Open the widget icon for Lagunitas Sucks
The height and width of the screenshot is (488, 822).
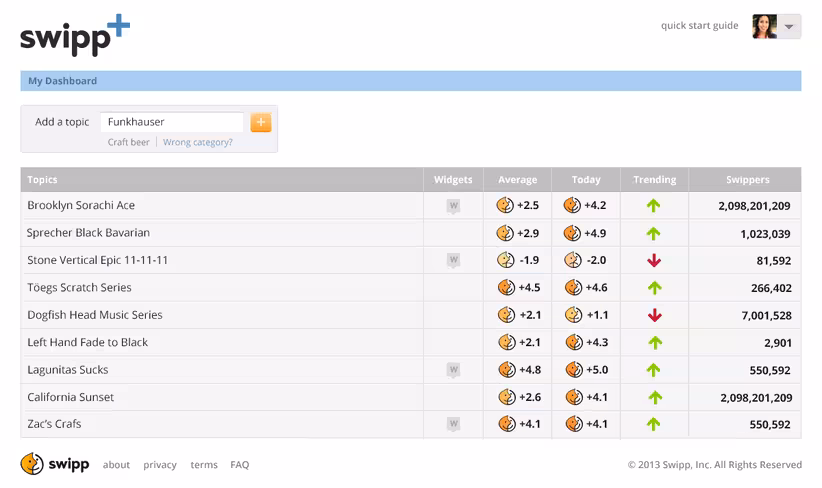[453, 370]
